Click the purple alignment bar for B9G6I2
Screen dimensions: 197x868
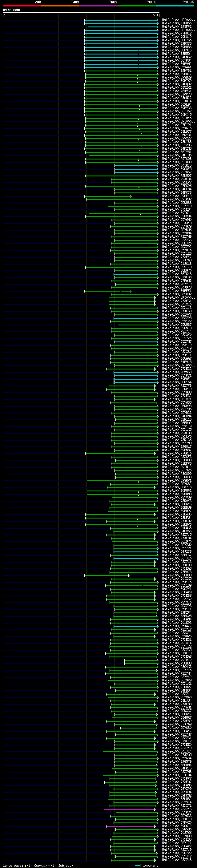click(131, 826)
